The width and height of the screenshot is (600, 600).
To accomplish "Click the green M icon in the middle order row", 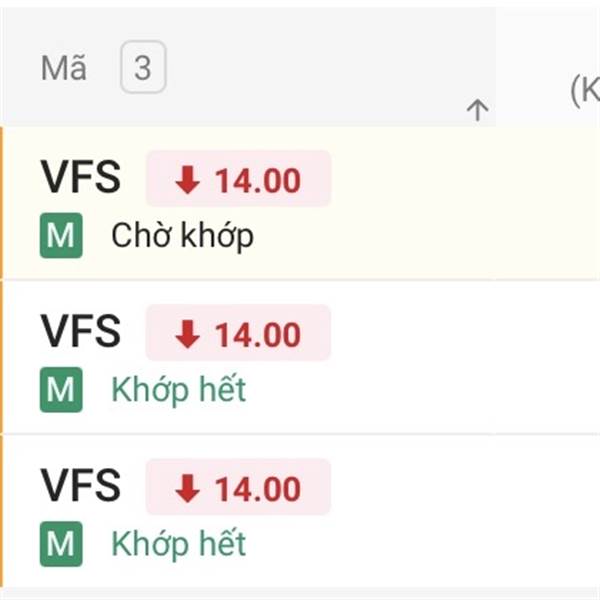I will point(61,390).
